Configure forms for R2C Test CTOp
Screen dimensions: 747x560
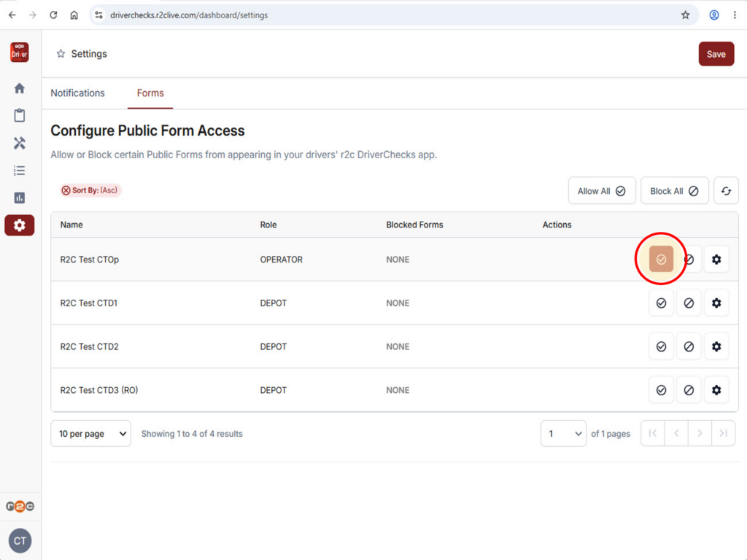tap(716, 260)
